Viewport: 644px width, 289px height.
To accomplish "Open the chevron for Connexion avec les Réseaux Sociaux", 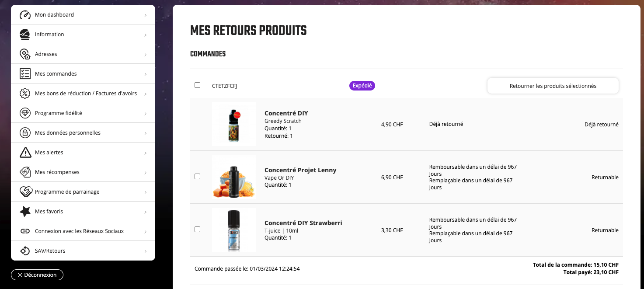I will click(145, 232).
